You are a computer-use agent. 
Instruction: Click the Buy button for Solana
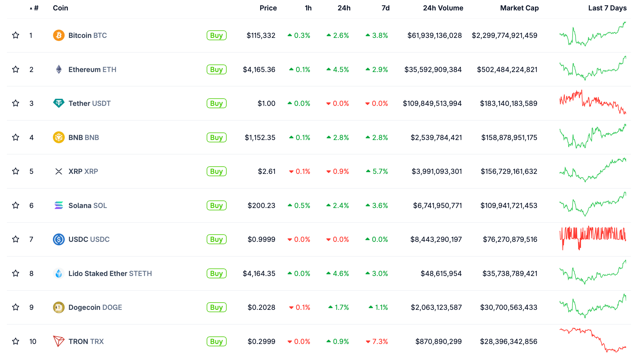tap(216, 205)
